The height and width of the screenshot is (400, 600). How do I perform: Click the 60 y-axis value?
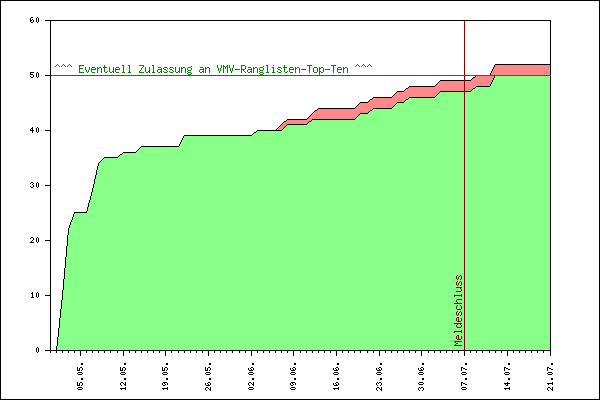point(34,20)
